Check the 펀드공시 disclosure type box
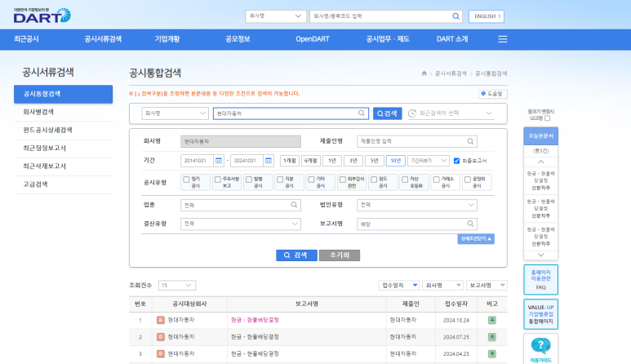The height and width of the screenshot is (364, 631). point(373,180)
